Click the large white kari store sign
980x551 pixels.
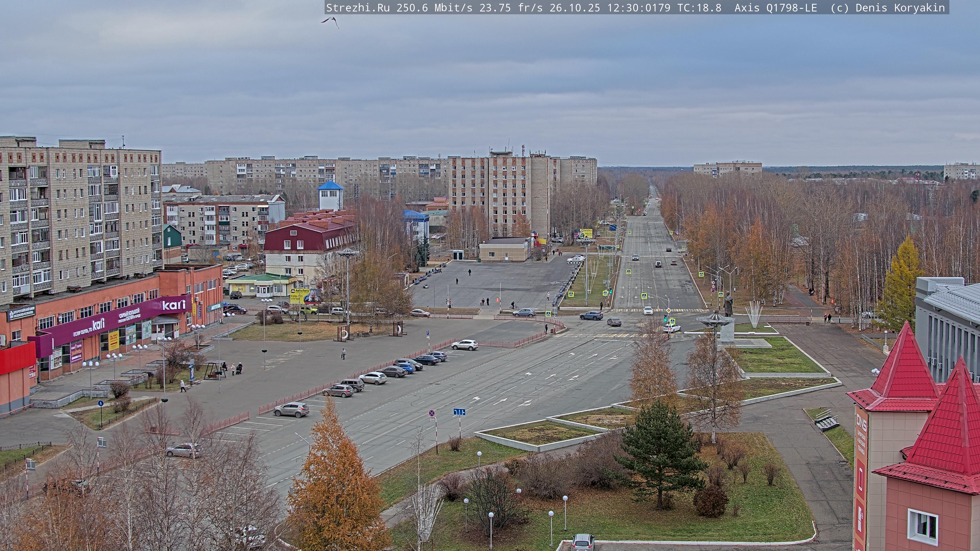click(x=174, y=305)
